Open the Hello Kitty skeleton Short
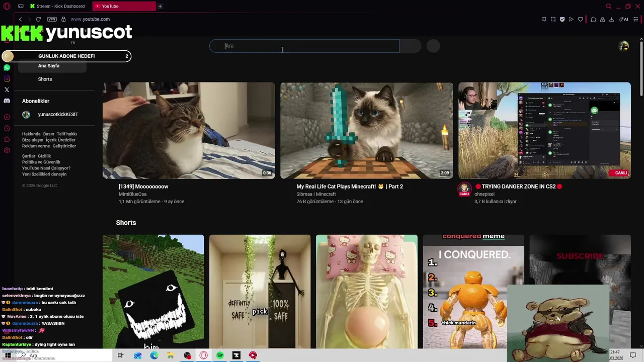This screenshot has width=644, height=362. coord(367,292)
